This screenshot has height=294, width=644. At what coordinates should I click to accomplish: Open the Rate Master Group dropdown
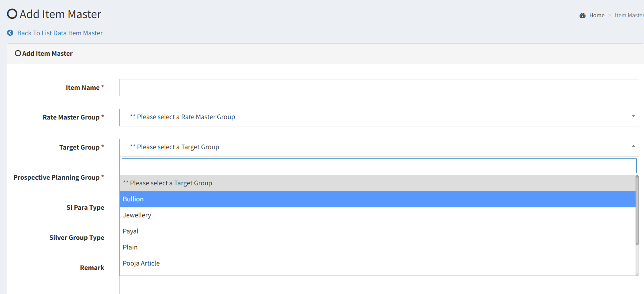point(379,117)
